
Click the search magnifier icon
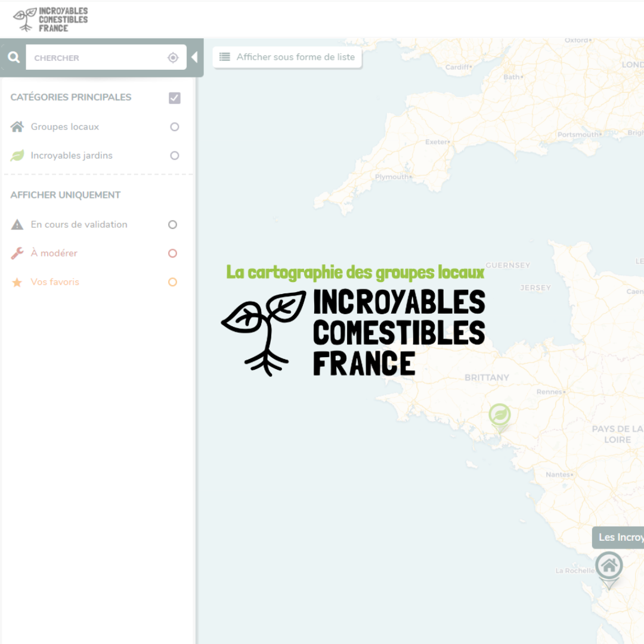coord(14,57)
